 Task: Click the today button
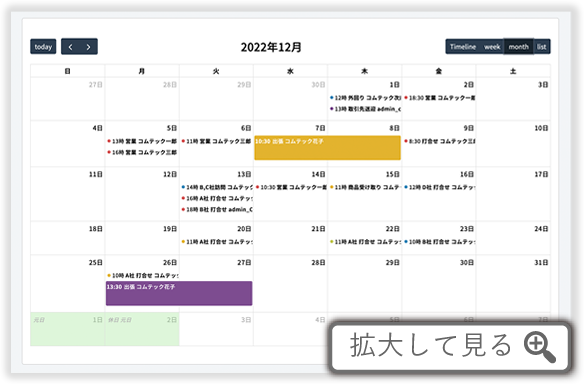(43, 47)
